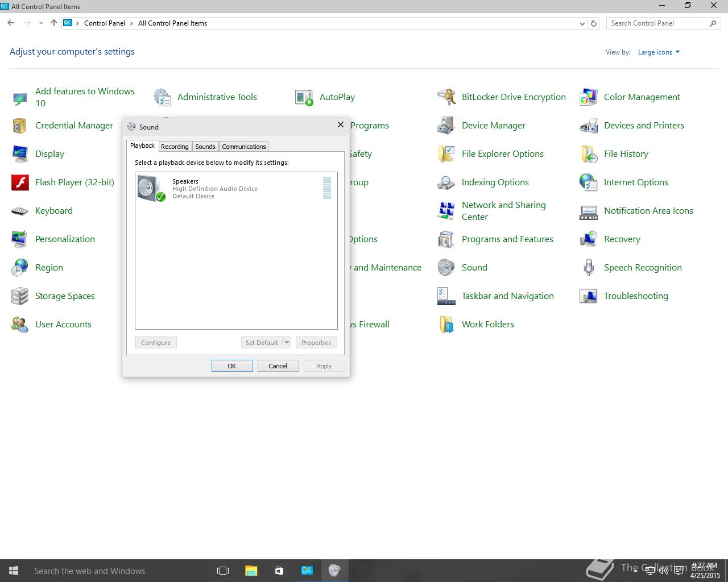Click the Device Manager icon
This screenshot has height=582, width=728.
(446, 126)
